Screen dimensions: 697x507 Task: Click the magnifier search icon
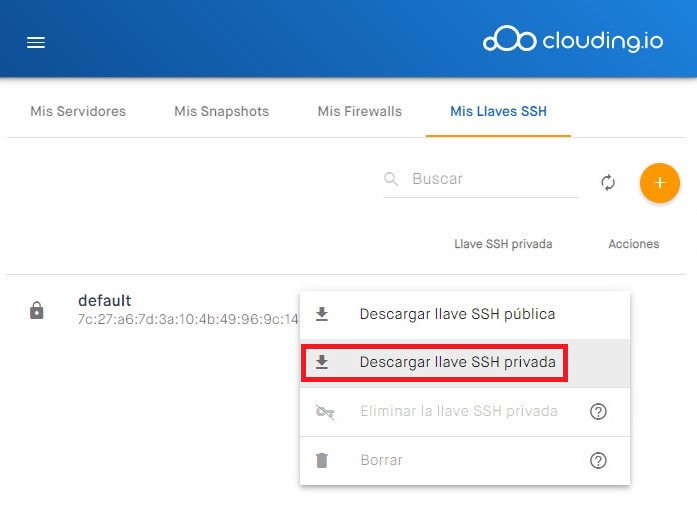(391, 180)
